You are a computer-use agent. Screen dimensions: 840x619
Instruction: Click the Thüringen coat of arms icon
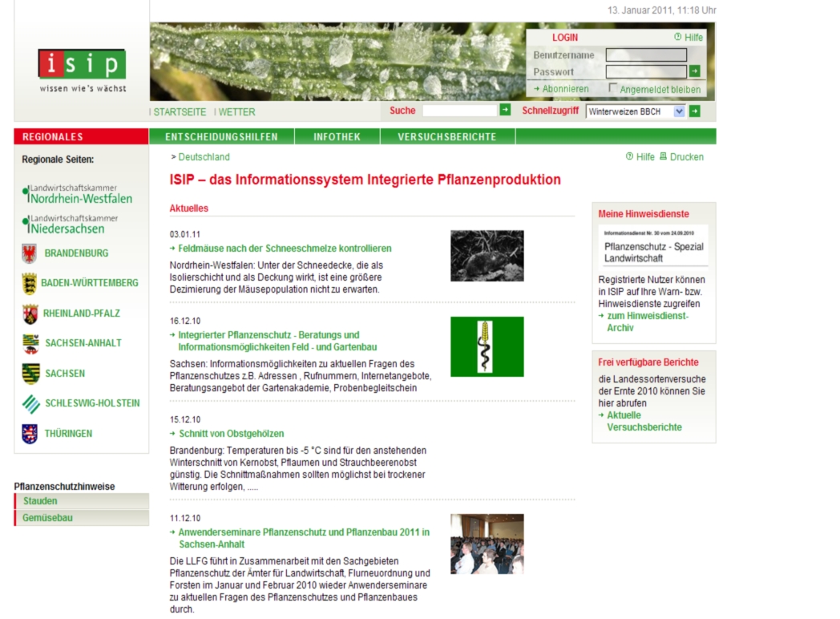(x=30, y=434)
